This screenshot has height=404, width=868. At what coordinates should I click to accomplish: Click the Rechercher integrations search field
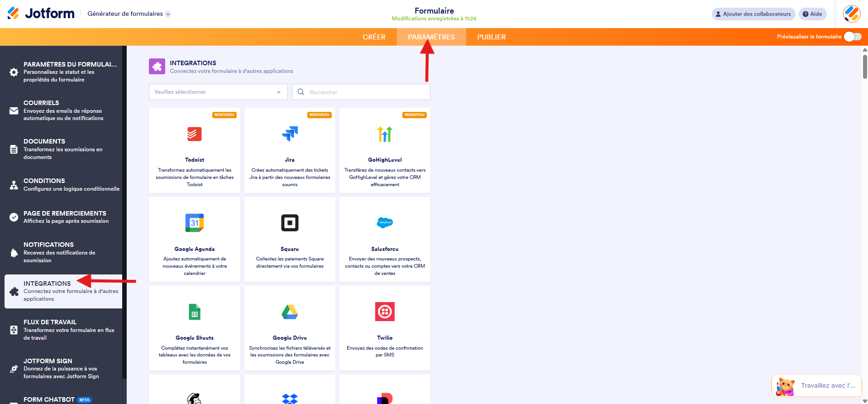pyautogui.click(x=367, y=92)
